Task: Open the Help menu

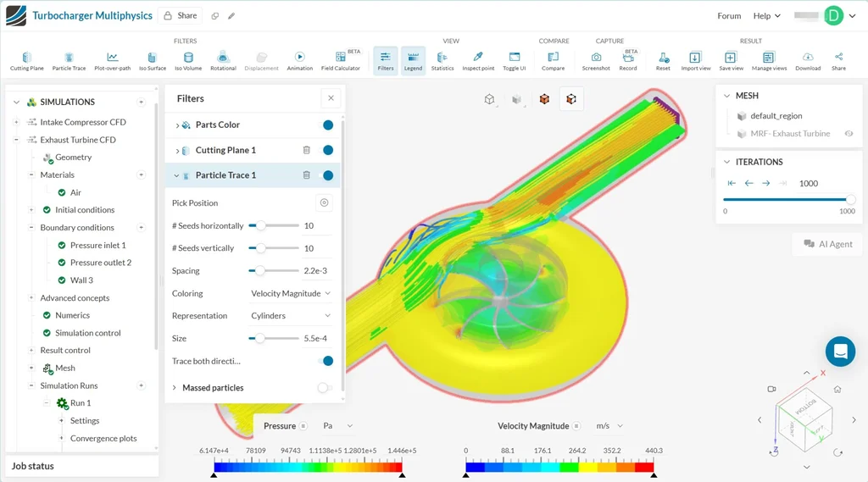Action: [x=767, y=16]
